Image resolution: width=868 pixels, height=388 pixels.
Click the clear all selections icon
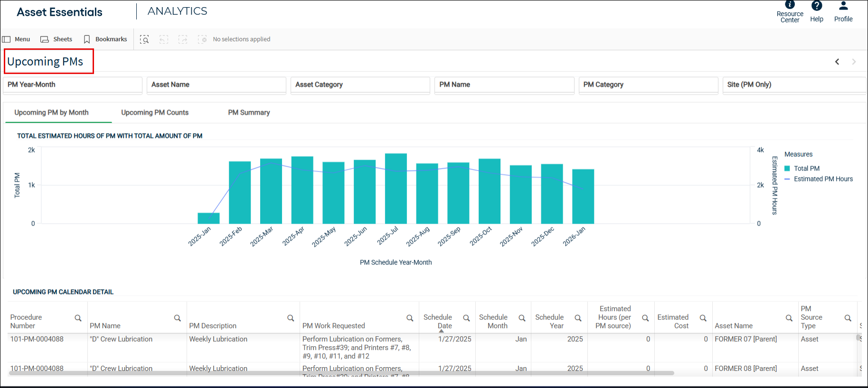(x=202, y=39)
